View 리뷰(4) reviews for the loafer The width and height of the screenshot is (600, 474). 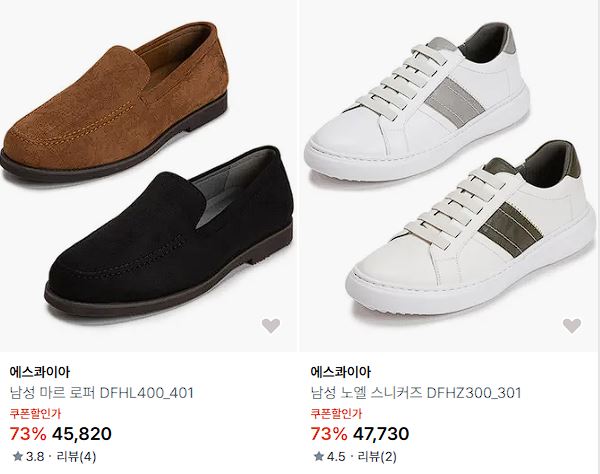(x=76, y=456)
